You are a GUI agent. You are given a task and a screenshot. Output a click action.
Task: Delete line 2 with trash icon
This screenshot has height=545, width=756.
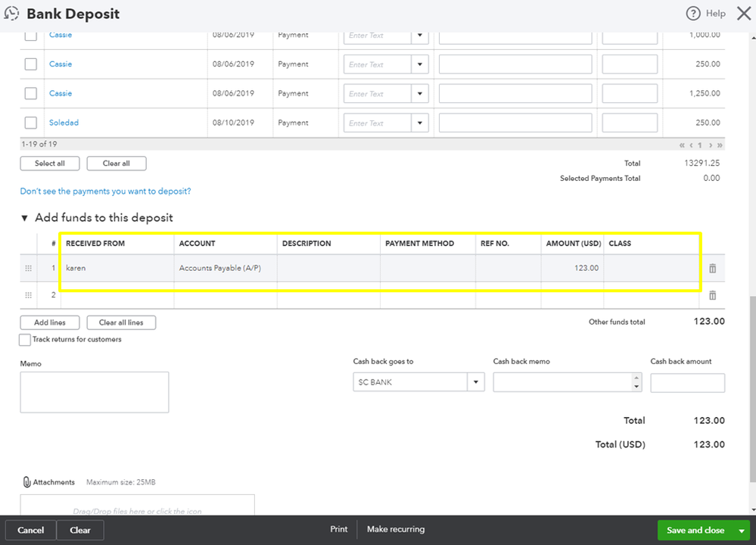(x=713, y=295)
